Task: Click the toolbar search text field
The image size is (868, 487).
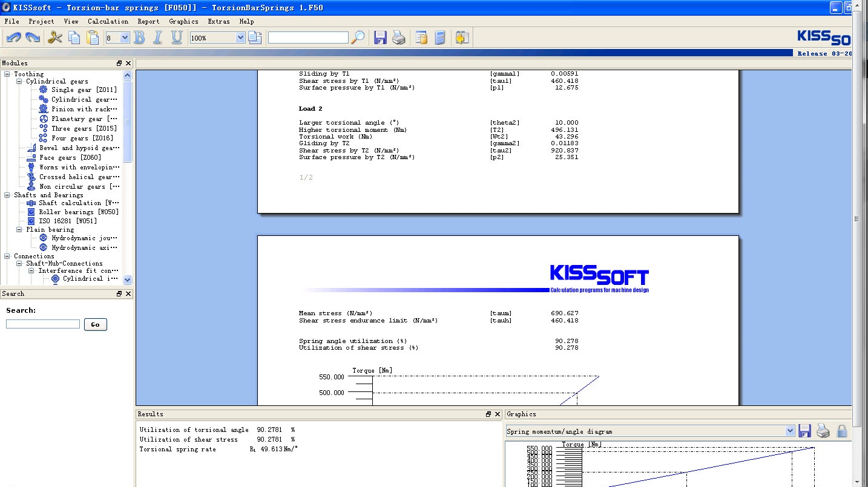Action: (x=308, y=38)
